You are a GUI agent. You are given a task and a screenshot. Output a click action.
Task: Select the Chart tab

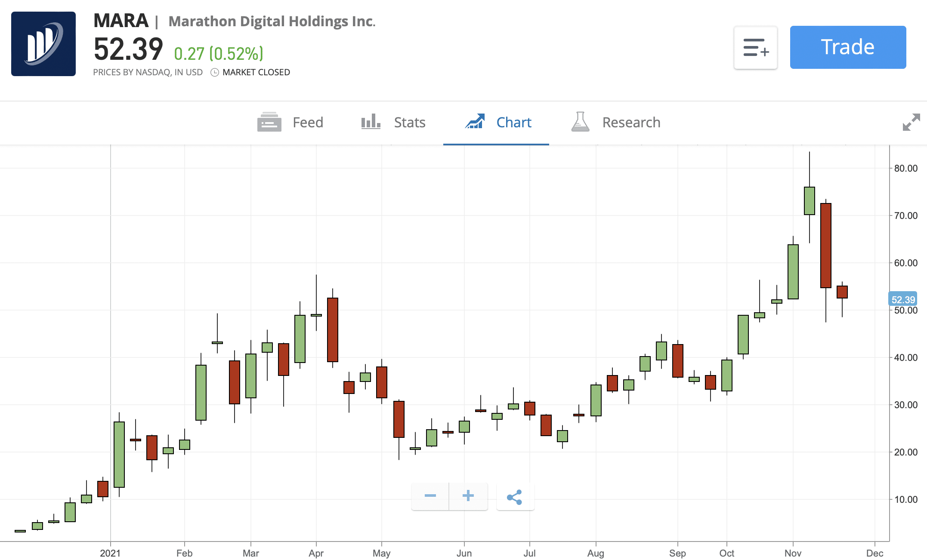click(x=496, y=123)
